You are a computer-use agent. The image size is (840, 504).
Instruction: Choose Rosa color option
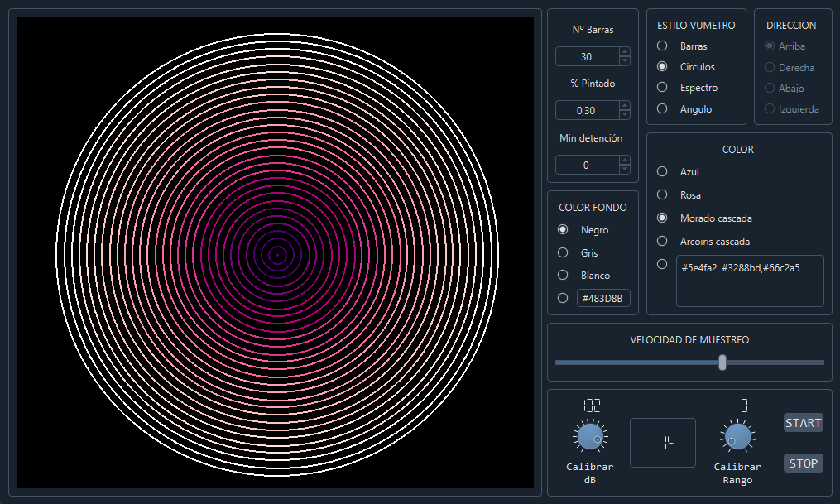[662, 194]
